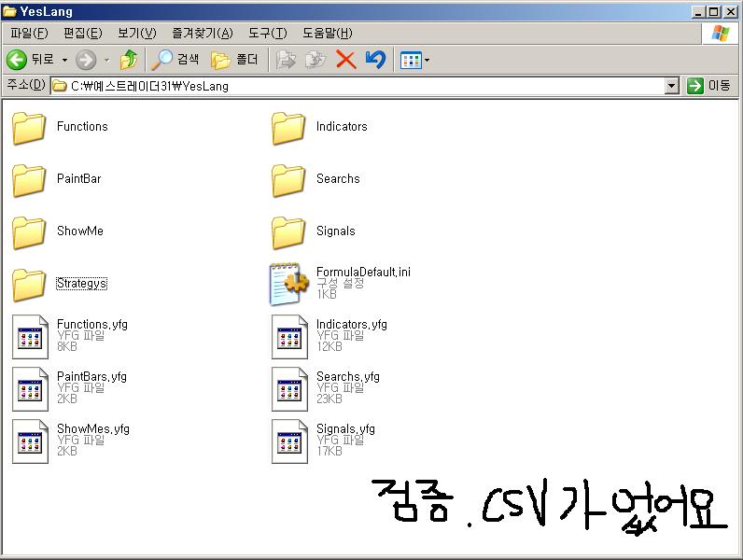Open the 파일(F) menu

pos(29,34)
